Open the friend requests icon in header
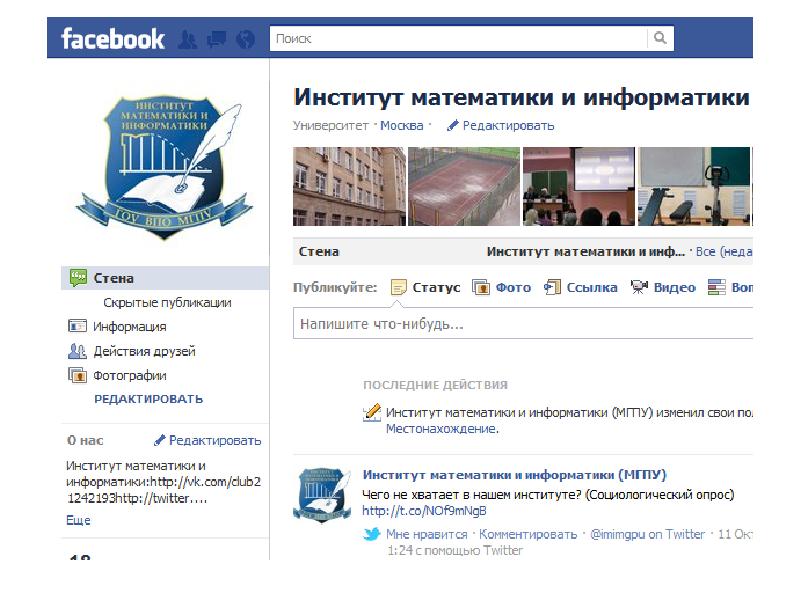The width and height of the screenshot is (800, 600). [x=188, y=39]
